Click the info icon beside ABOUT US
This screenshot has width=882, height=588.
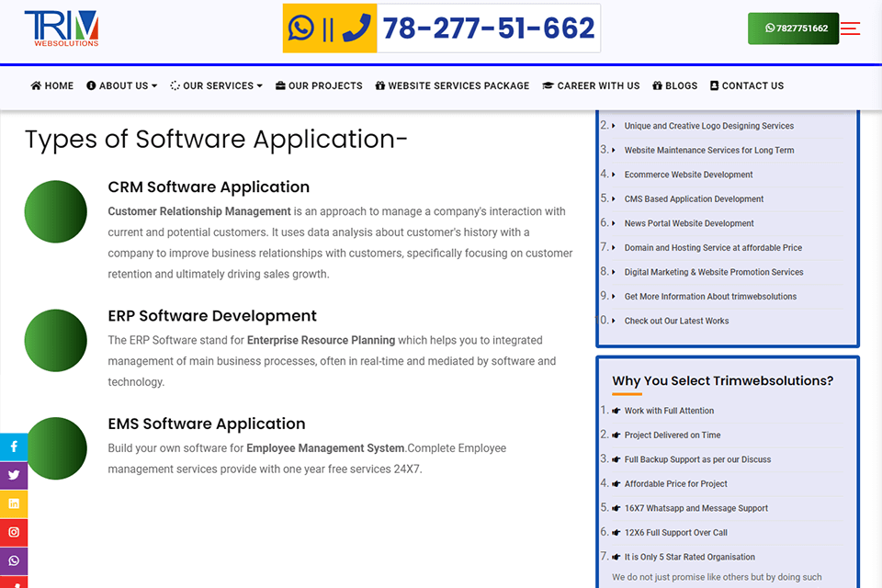coord(91,85)
